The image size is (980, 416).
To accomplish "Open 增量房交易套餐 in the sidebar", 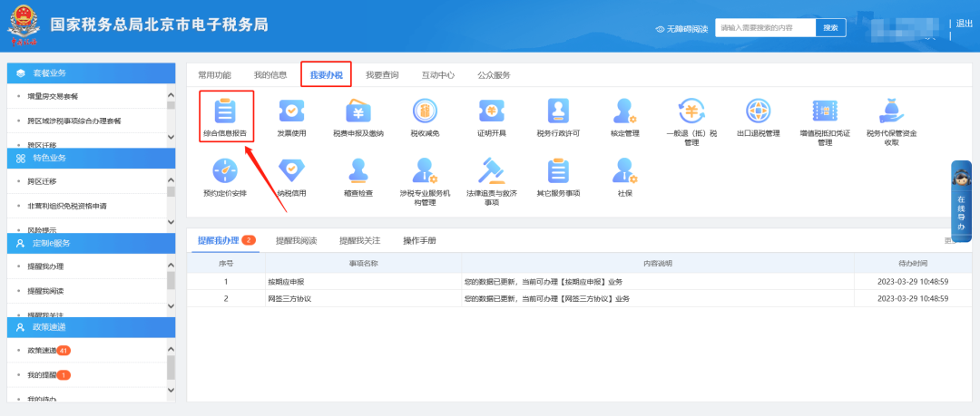I will 53,96.
